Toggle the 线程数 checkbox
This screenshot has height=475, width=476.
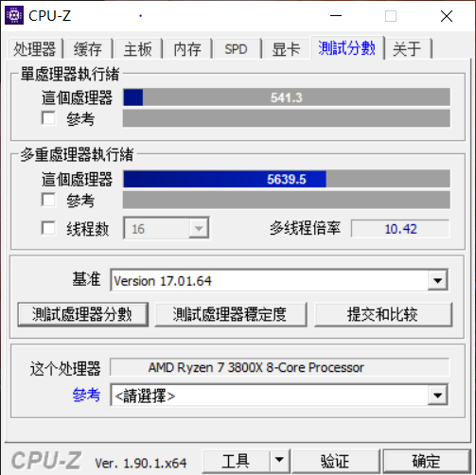coord(48,228)
